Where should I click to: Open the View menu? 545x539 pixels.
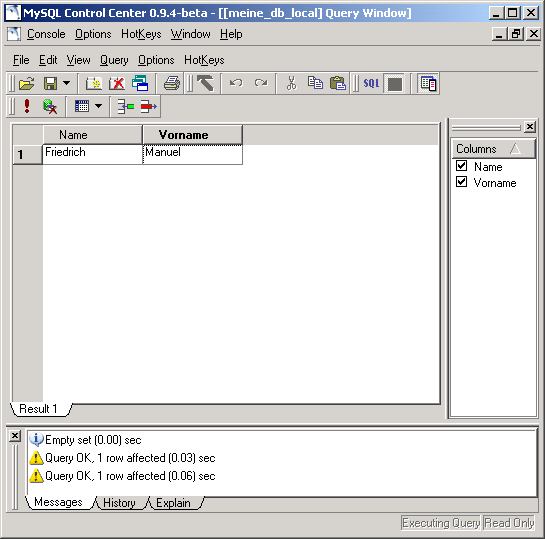point(79,60)
